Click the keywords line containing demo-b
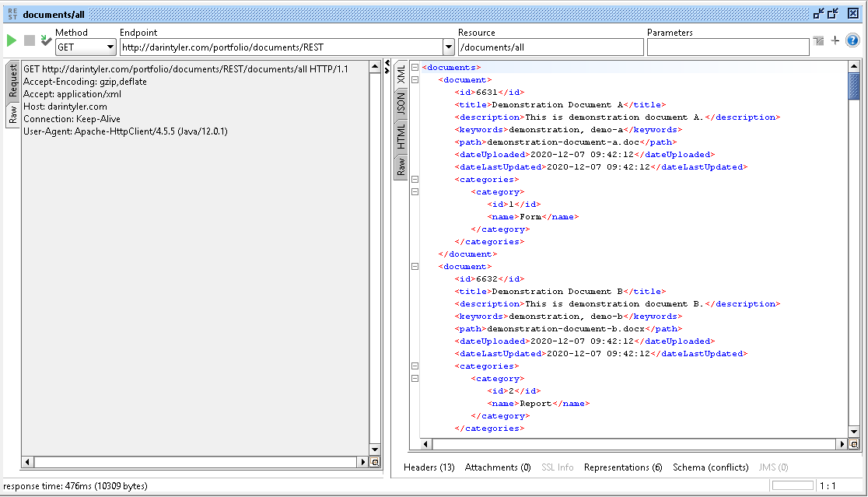This screenshot has height=497, width=868. (x=569, y=317)
